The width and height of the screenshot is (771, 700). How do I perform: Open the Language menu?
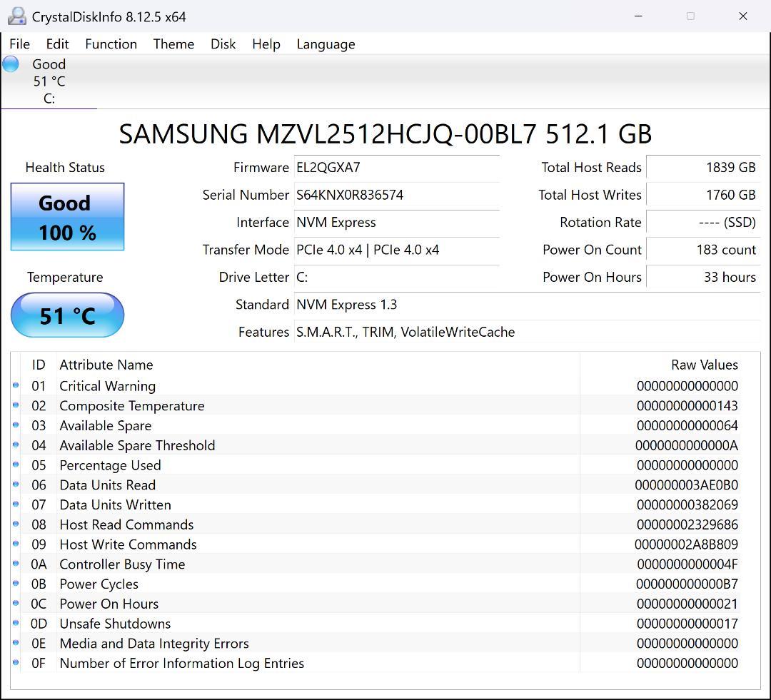326,44
